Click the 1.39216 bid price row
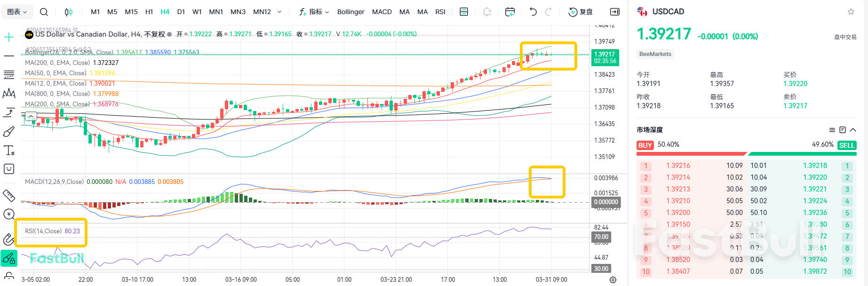 [678, 166]
